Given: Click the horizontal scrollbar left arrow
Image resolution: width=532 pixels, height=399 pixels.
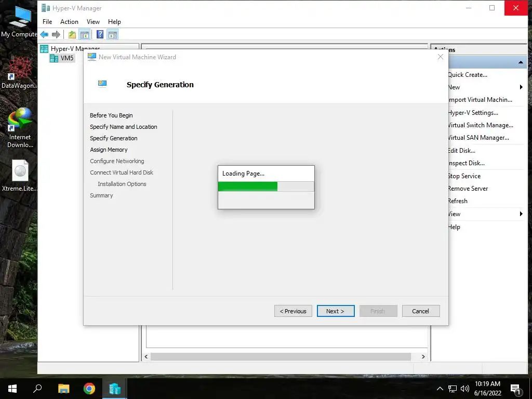Looking at the screenshot, I should point(146,356).
